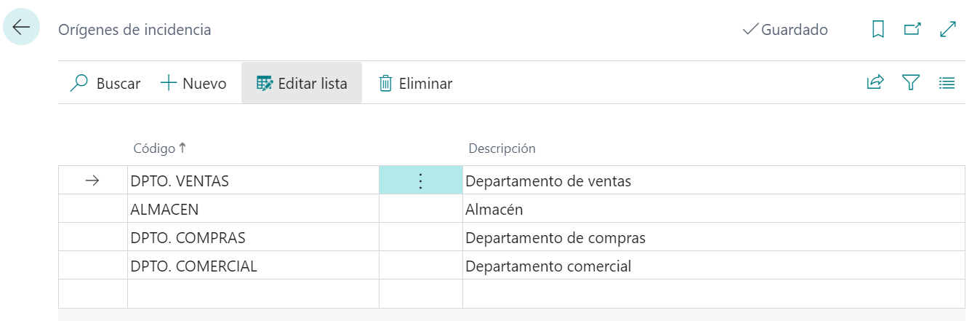The image size is (980, 321).
Task: Click the back arrow button
Action: click(21, 28)
